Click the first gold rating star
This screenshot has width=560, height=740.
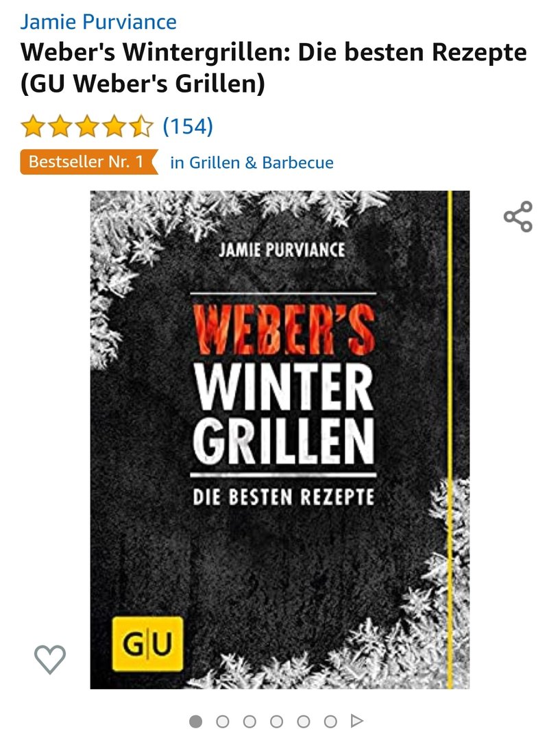(x=33, y=126)
